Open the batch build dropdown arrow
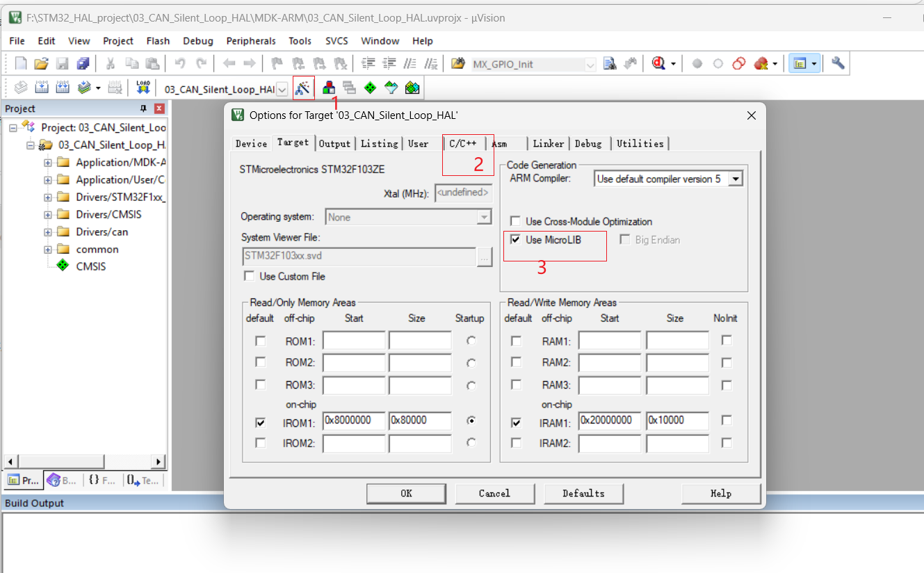 98,88
